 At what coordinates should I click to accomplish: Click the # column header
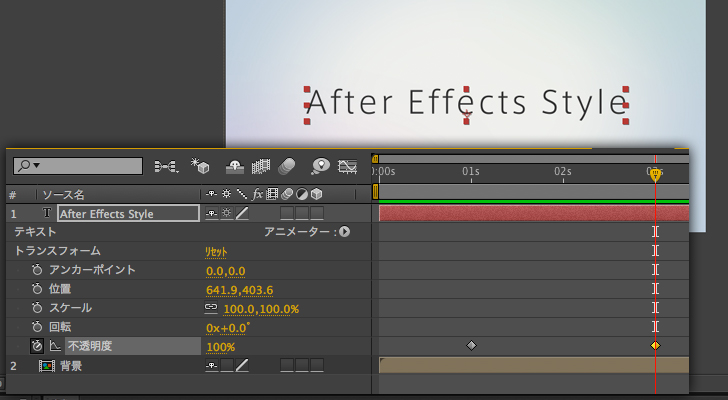13,195
